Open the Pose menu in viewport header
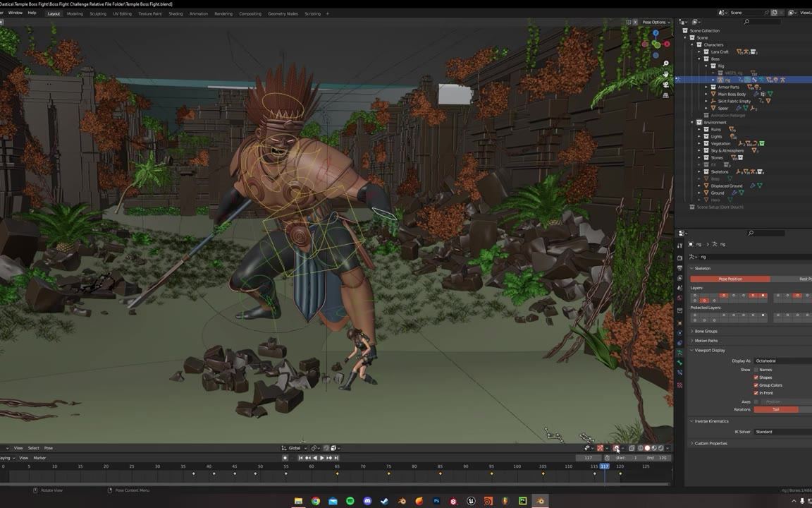The width and height of the screenshot is (812, 508). pos(49,448)
